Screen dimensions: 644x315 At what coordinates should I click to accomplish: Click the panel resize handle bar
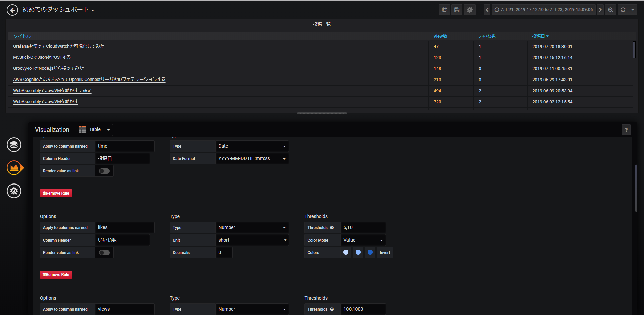(x=322, y=113)
